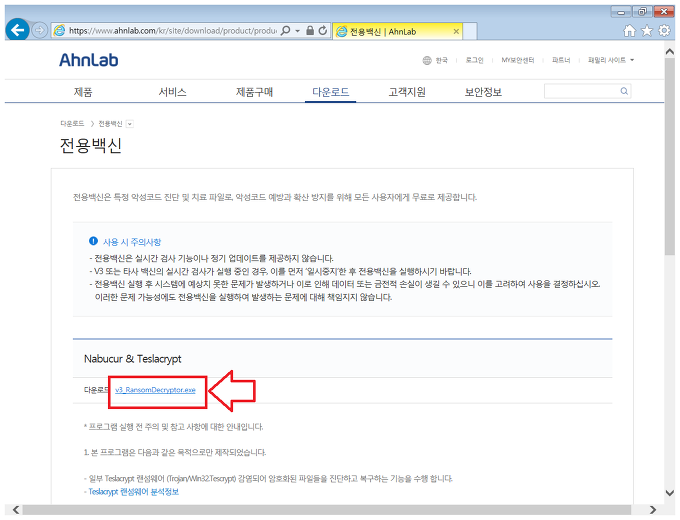Viewport: 680px width, 520px height.
Task: Click the globe 한국 region selector
Action: 435,60
